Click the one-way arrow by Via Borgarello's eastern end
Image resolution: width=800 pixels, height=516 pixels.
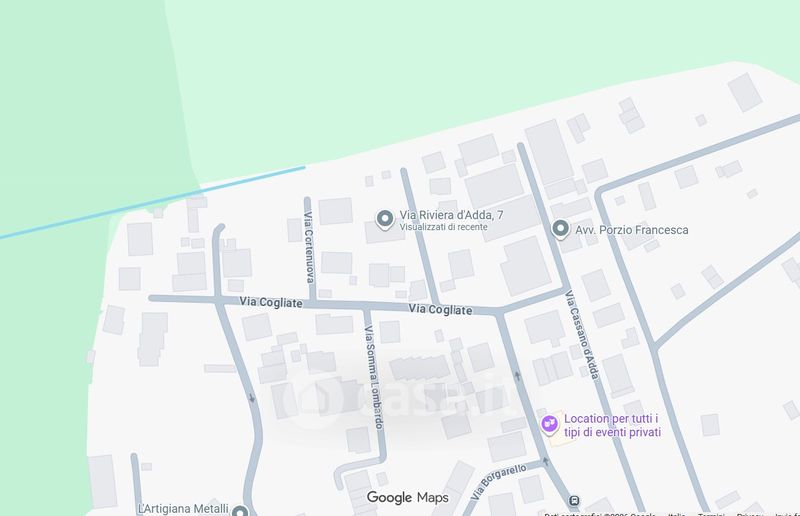(546, 461)
